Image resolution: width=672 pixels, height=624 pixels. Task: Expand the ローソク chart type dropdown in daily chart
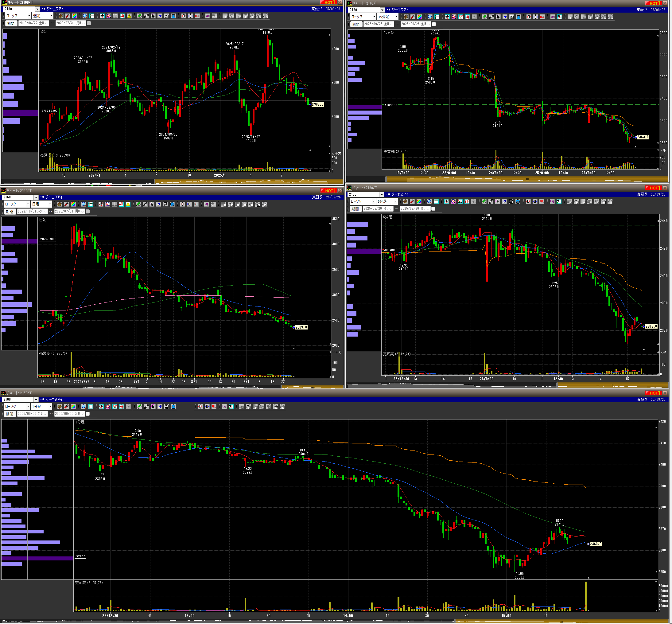(x=28, y=204)
